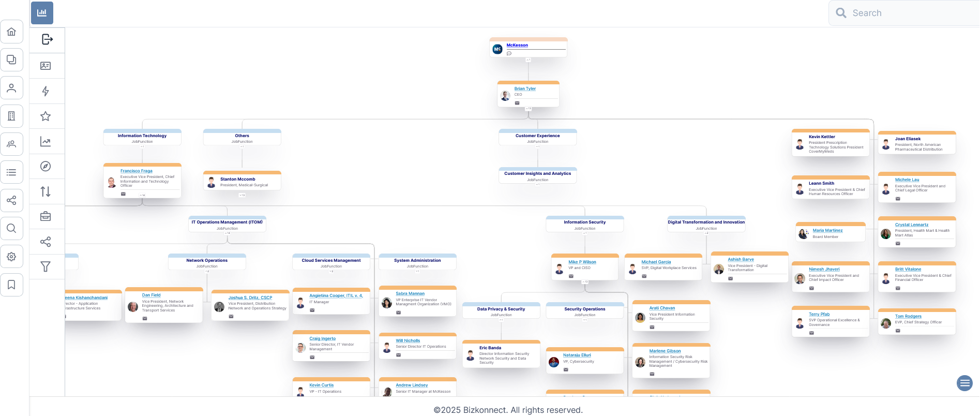Toggle expander under IT Operations Management node
The width and height of the screenshot is (980, 416).
click(227, 233)
